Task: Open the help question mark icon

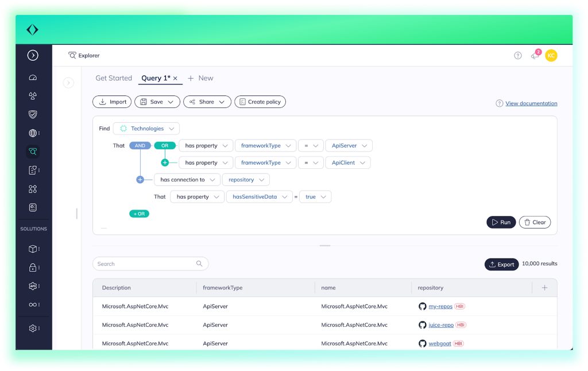Action: (x=518, y=56)
